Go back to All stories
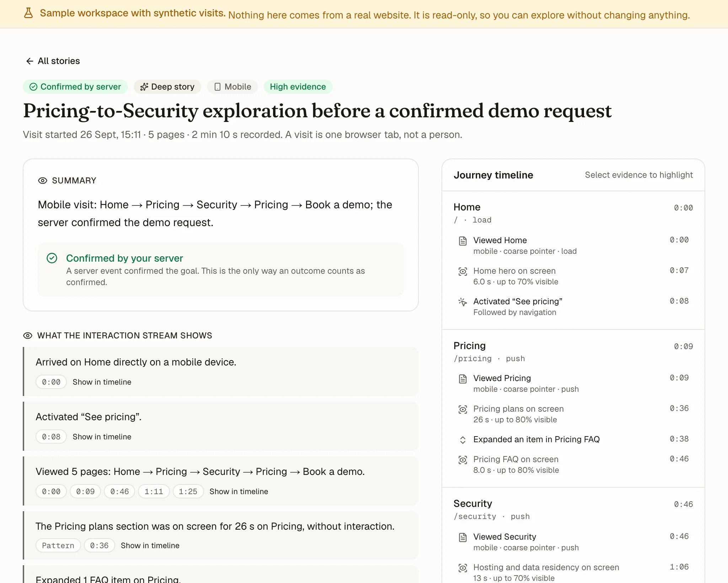Screen dimensions: 728x583 (x=53, y=61)
